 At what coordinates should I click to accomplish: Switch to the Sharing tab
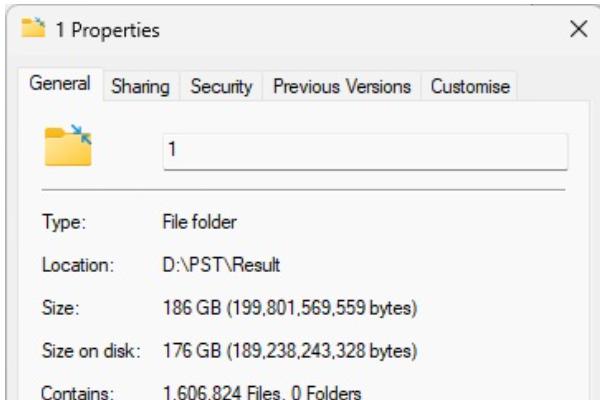(x=140, y=87)
